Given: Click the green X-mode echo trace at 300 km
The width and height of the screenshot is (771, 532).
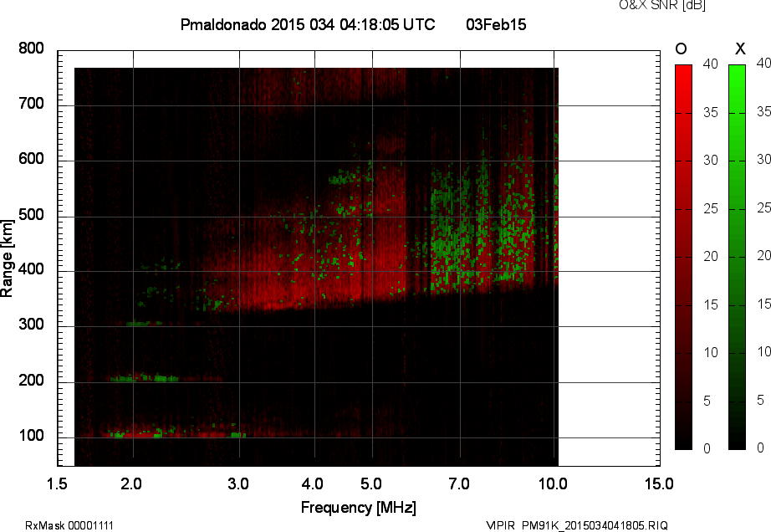Looking at the screenshot, I should [x=144, y=324].
